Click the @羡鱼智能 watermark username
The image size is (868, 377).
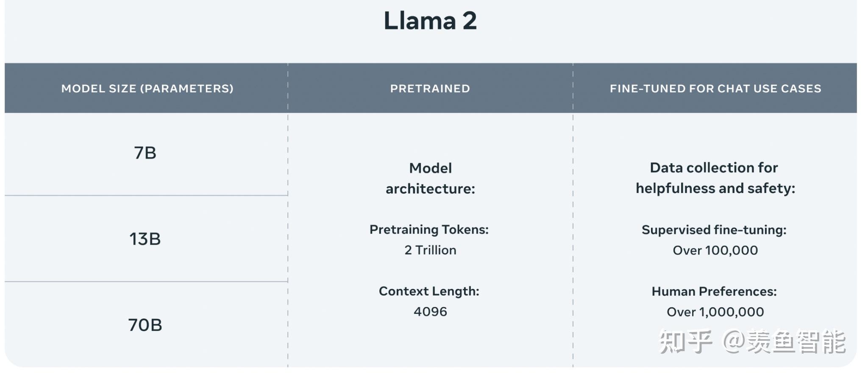point(784,341)
